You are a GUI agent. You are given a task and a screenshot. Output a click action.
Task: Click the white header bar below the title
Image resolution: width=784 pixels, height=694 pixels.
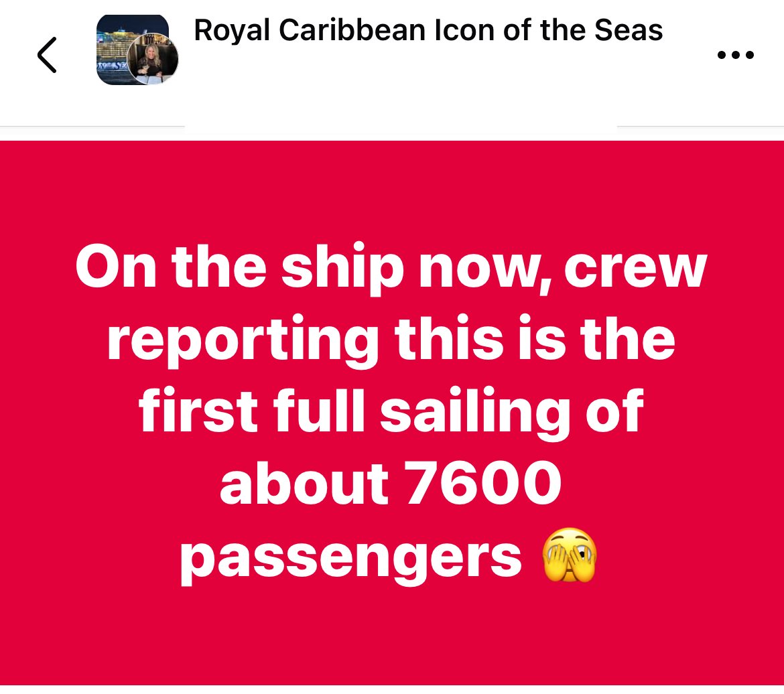point(392,107)
